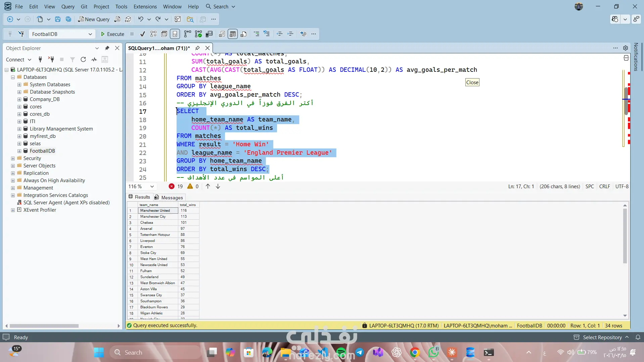The image size is (644, 362).
Task: Toggle the Results to Grid option
Action: tap(233, 34)
